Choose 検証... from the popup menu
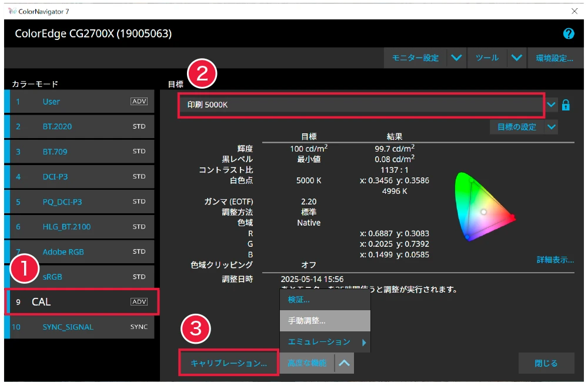The image size is (588, 386). pyautogui.click(x=325, y=300)
